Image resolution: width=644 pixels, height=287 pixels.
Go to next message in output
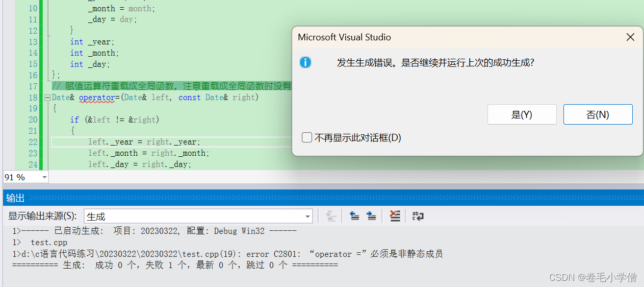[371, 216]
